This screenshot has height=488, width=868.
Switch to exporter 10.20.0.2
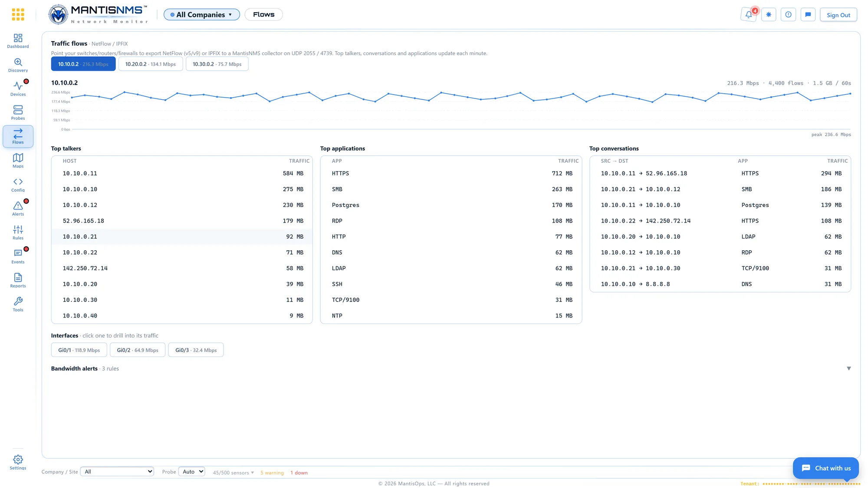(151, 64)
